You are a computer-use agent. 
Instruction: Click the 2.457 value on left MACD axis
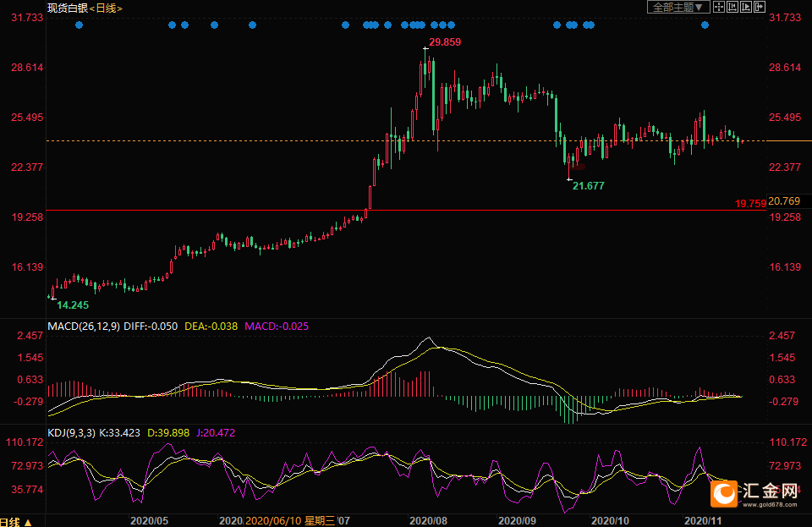[30, 336]
